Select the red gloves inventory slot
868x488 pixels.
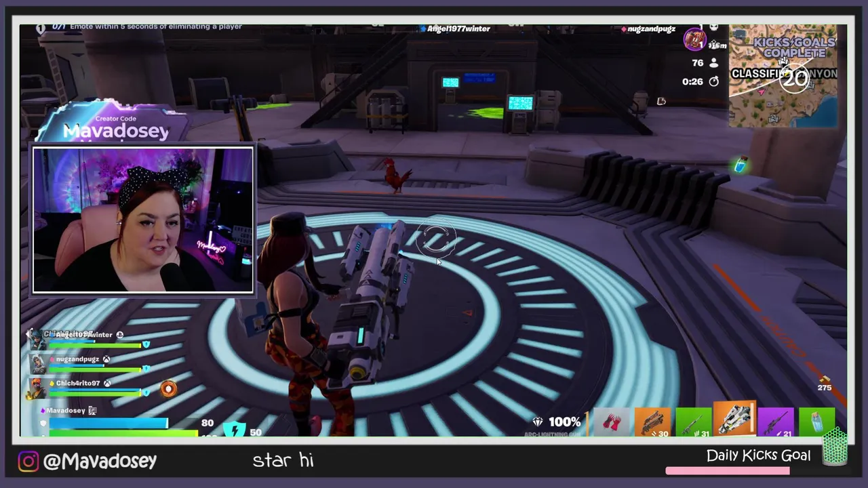coord(612,421)
